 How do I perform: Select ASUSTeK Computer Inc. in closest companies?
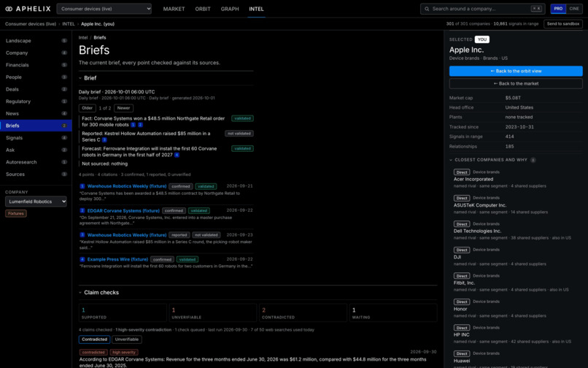[x=480, y=205]
